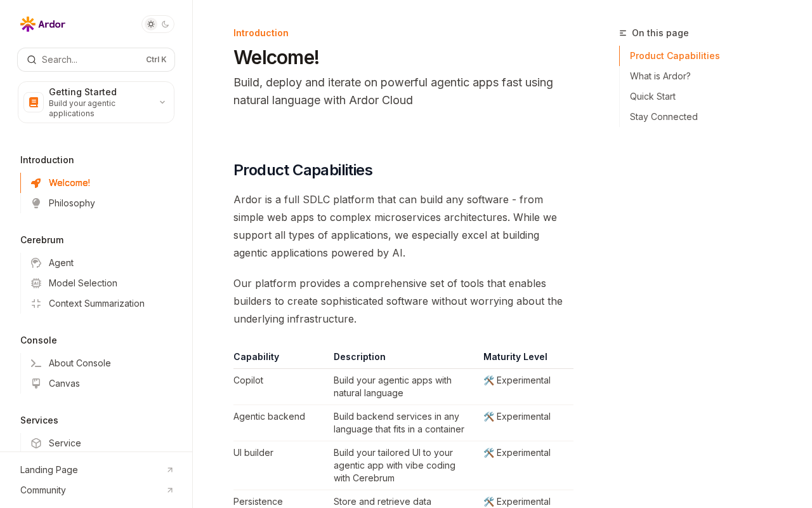
Task: Click the Introduction breadcrumb label
Action: (261, 33)
